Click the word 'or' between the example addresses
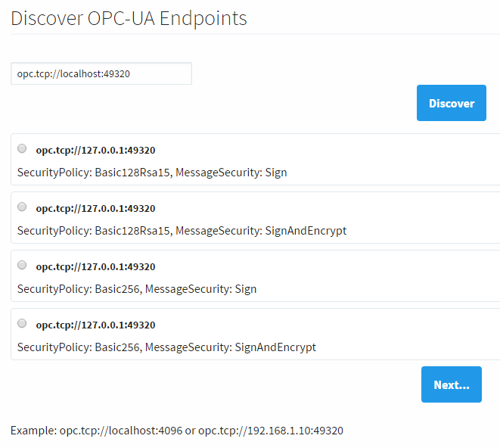The width and height of the screenshot is (500, 448). click(x=189, y=431)
